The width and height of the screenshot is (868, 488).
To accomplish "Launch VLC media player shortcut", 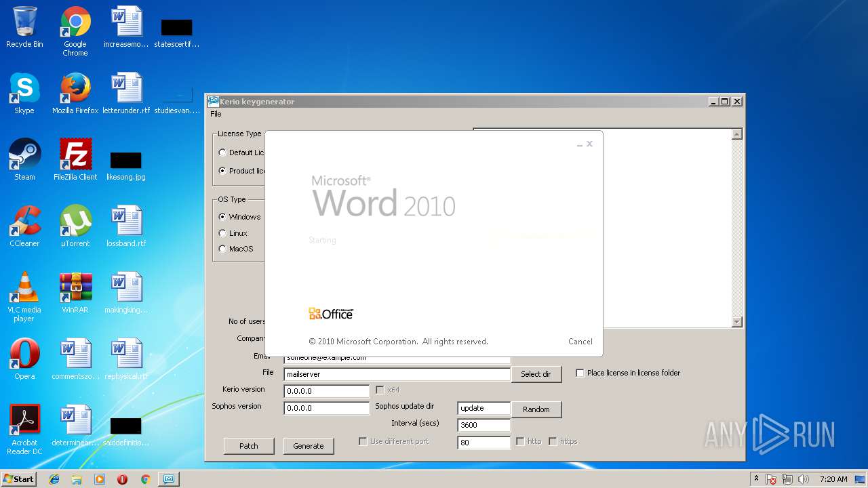I will click(24, 297).
